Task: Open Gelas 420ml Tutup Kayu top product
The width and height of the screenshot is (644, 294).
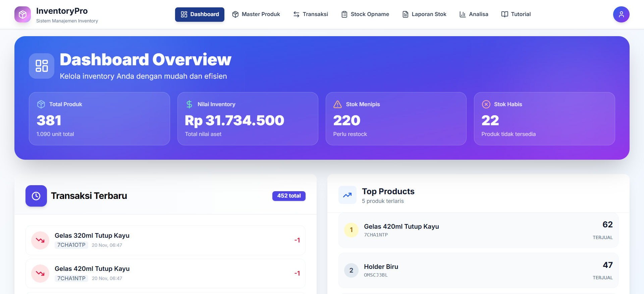Action: [478, 230]
